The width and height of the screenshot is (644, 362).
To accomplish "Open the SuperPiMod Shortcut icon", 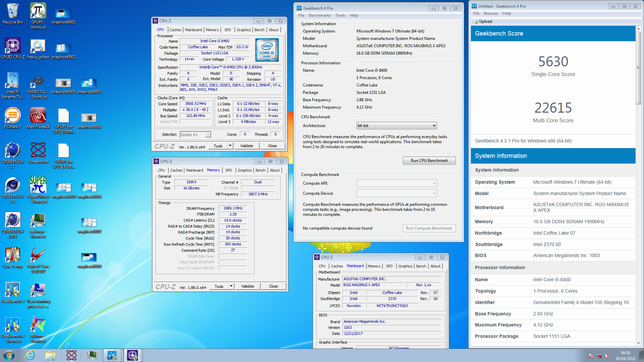I will [38, 190].
